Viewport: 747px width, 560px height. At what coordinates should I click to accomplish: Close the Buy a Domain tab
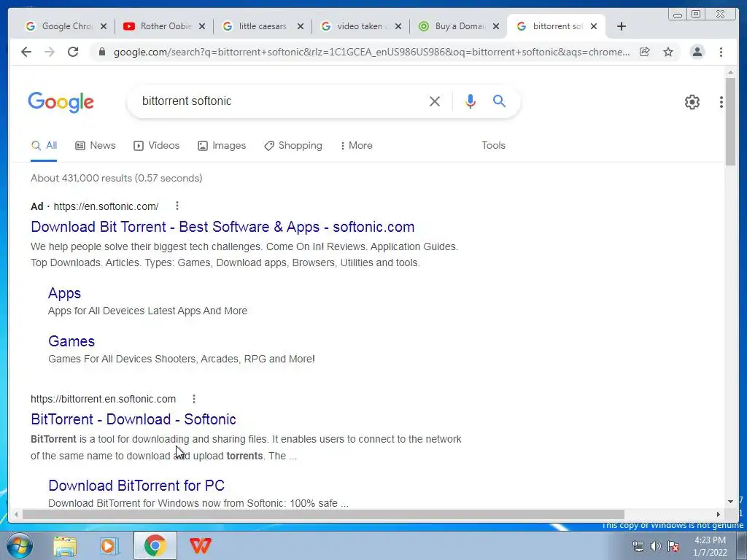(496, 26)
